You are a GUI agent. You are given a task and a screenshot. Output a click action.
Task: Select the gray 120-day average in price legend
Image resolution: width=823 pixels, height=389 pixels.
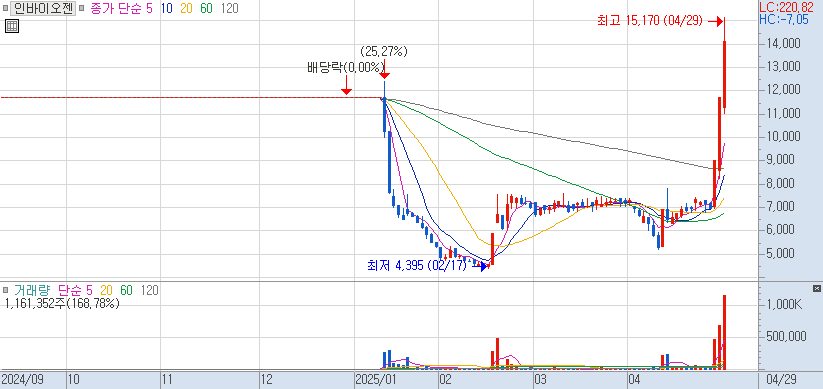tap(229, 9)
